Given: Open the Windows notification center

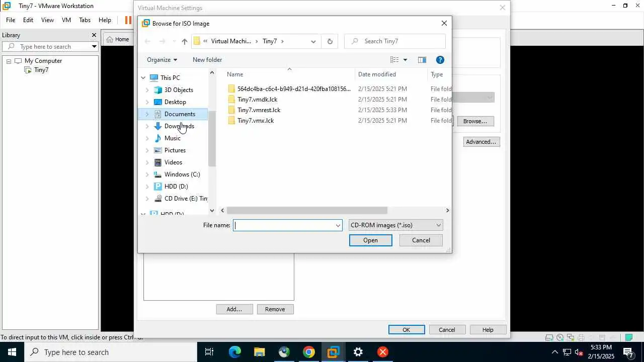Looking at the screenshot, I should click(x=628, y=352).
